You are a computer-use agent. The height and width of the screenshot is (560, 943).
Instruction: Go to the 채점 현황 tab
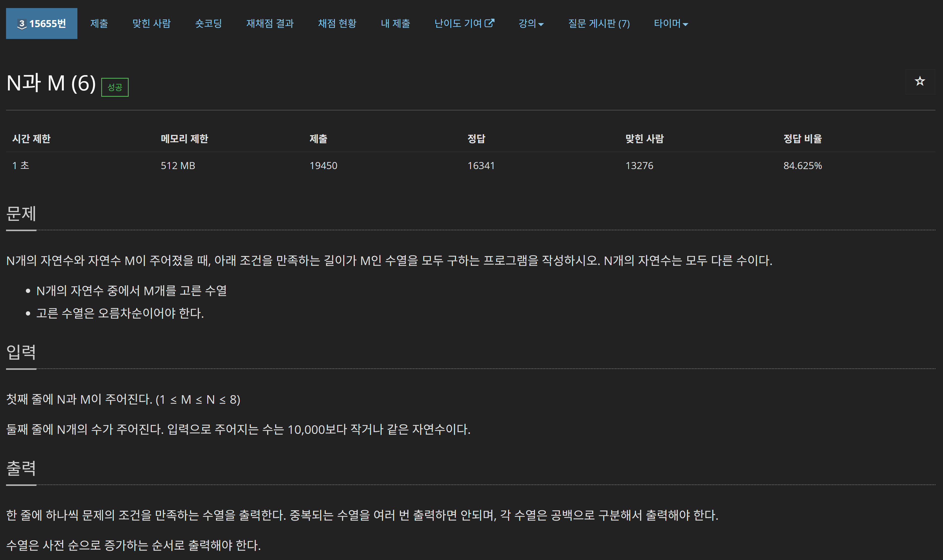click(337, 23)
